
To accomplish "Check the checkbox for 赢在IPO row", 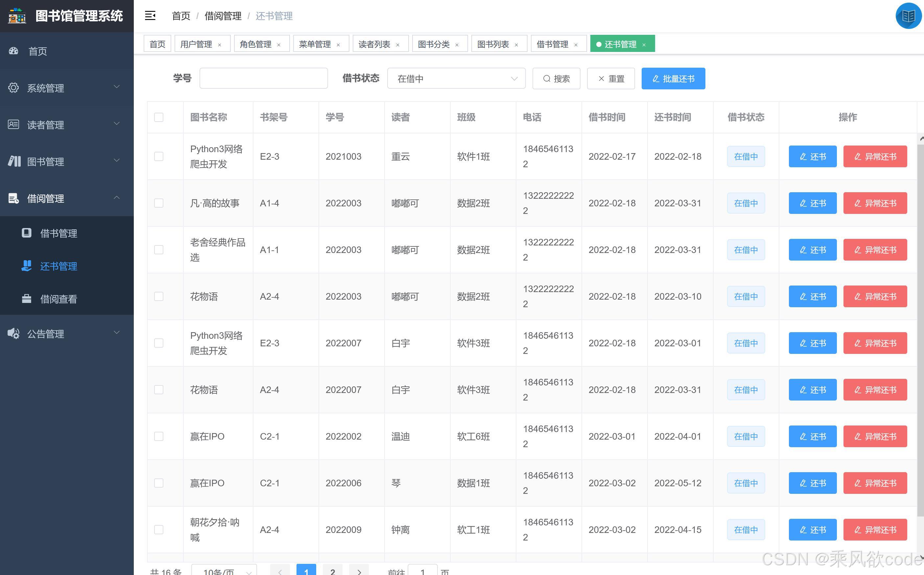I will click(x=159, y=437).
